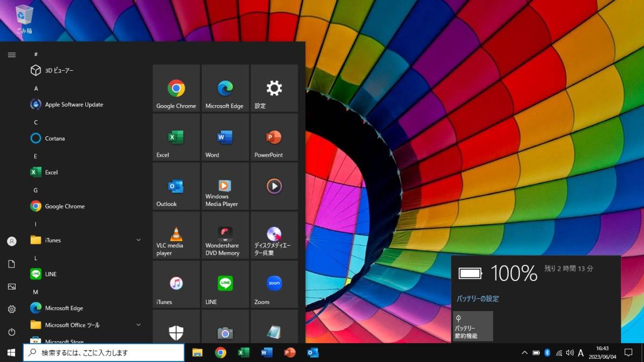Launch Word from the taskbar
Image resolution: width=644 pixels, height=362 pixels.
(267, 352)
